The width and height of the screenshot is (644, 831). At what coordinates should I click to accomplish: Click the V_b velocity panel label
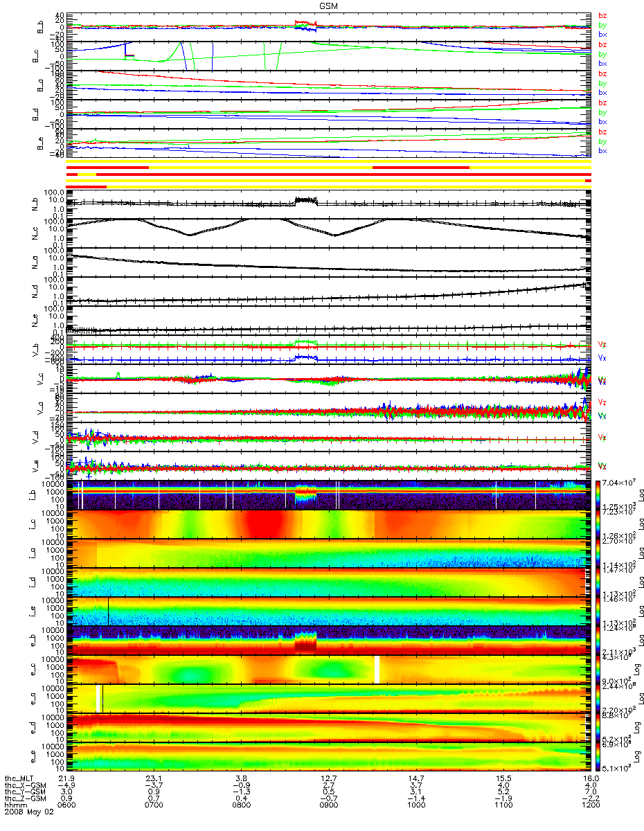click(x=35, y=348)
